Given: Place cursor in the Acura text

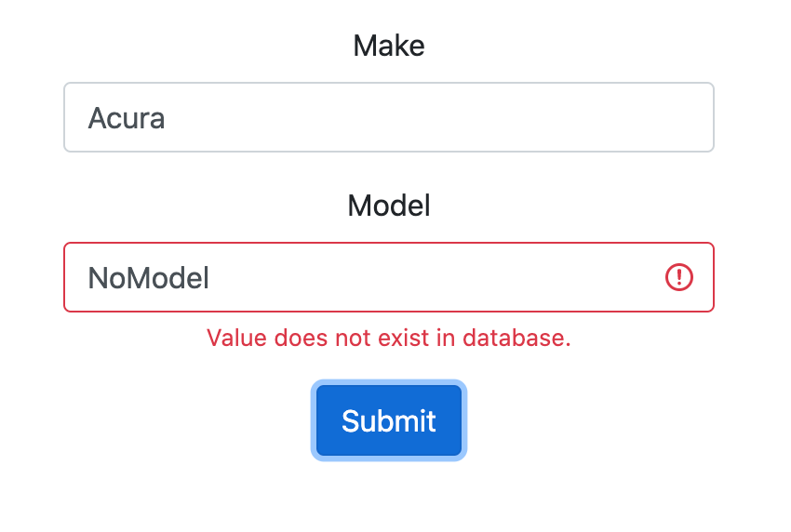Looking at the screenshot, I should [127, 118].
